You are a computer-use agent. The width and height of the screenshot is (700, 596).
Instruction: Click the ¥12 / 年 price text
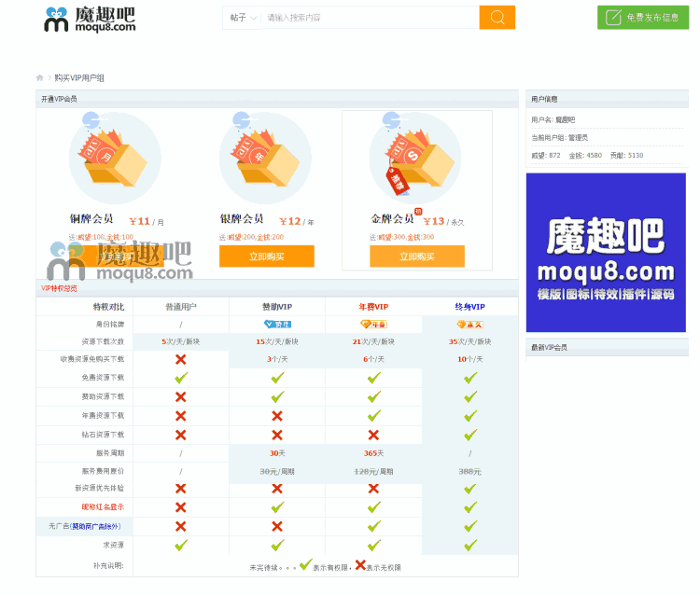pos(297,221)
